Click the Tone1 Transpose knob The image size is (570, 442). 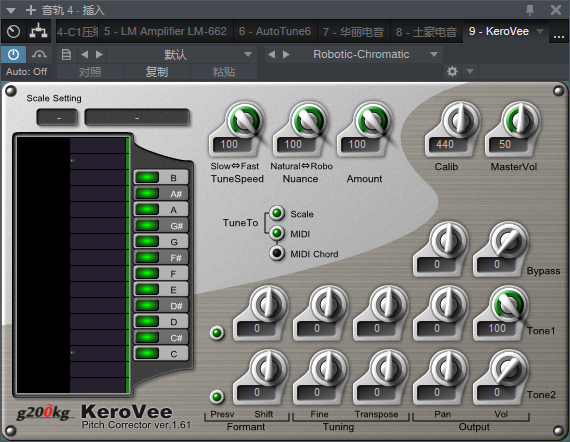(389, 304)
